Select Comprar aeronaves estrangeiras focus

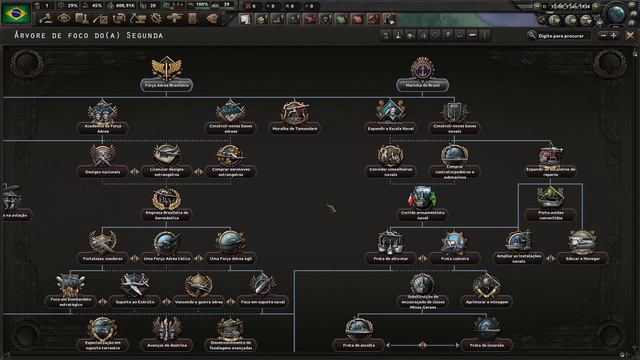(x=231, y=160)
